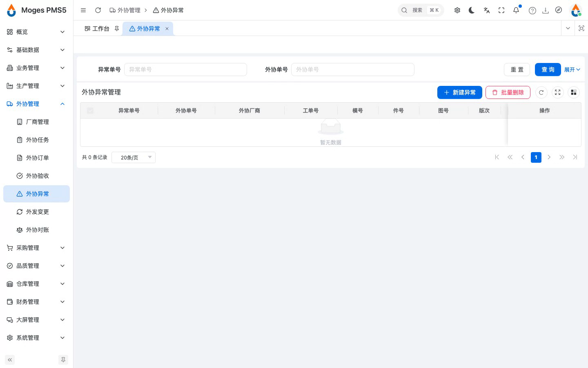Click 展开 to show more filters
Viewport: 588px width, 368px height.
[x=572, y=70]
